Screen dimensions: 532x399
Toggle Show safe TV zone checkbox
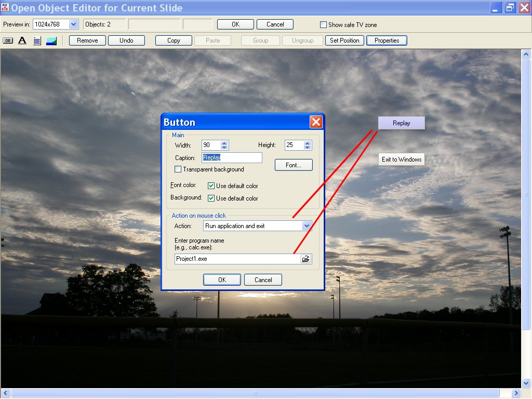[x=324, y=25]
